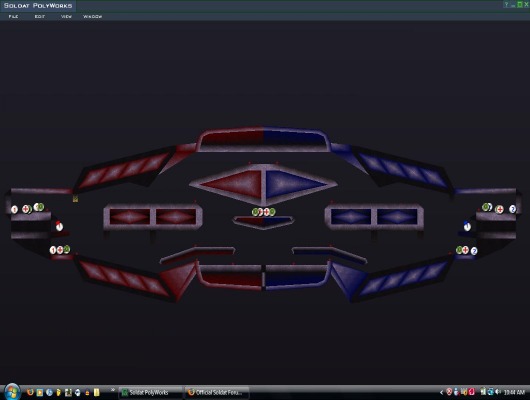Select the small yellow object below the left ramp

coord(75,198)
